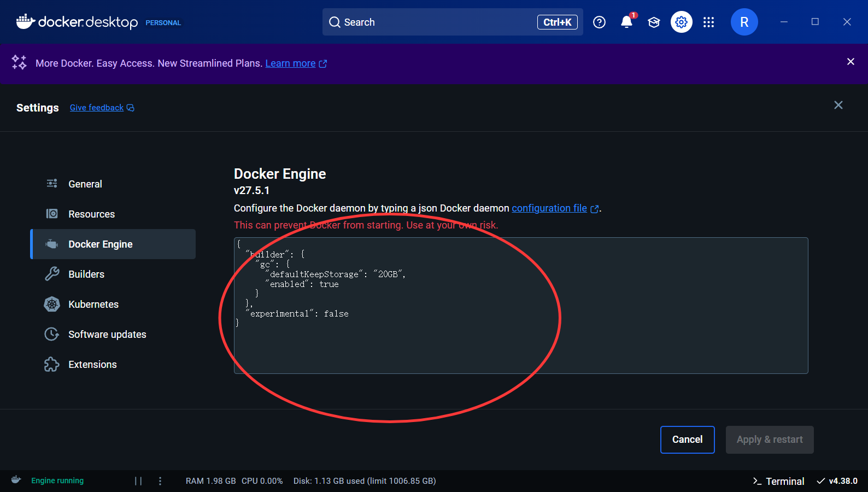The image size is (868, 492).
Task: Click the external link icon after configuration file
Action: 595,209
